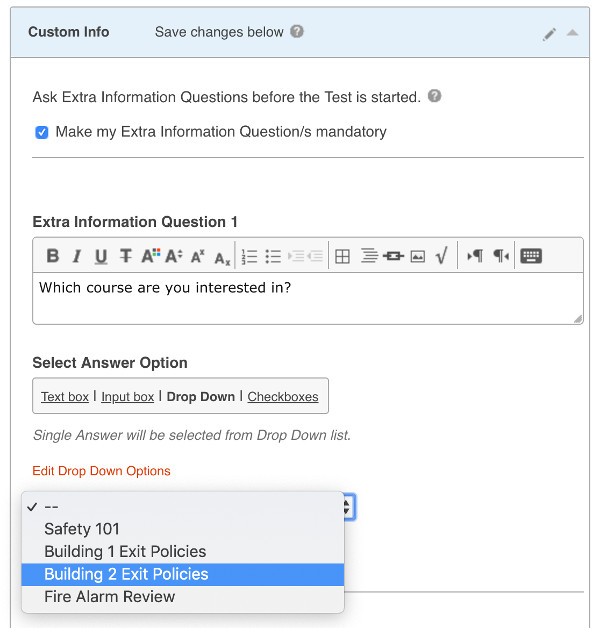Click Edit Drop Down Options link
The image size is (600, 628).
(x=101, y=471)
